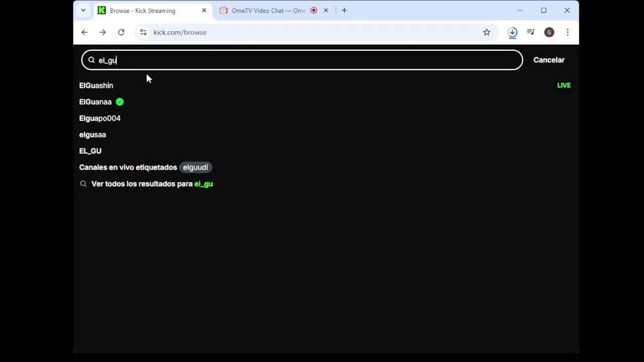Maximize the Chrome window
This screenshot has height=362, width=644.
(543, 11)
